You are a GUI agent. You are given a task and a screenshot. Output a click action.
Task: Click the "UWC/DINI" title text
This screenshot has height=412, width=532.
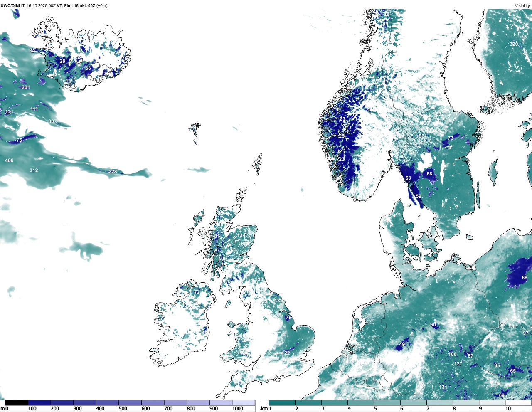point(10,6)
